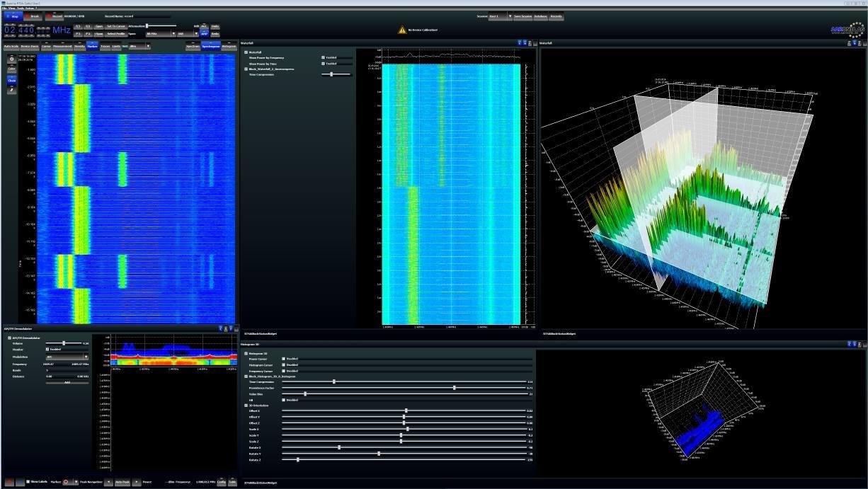Screen dimensions: 868x489
Task: Open the Tools menu
Action: click(21, 8)
